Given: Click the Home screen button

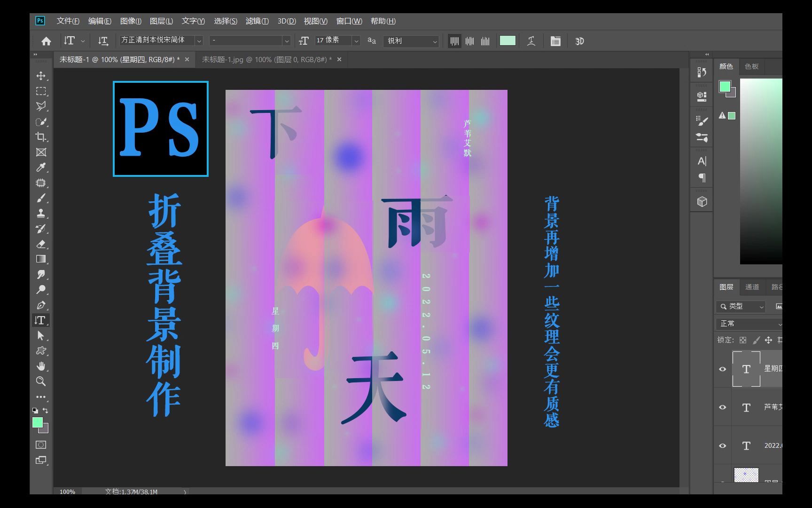Looking at the screenshot, I should (45, 41).
